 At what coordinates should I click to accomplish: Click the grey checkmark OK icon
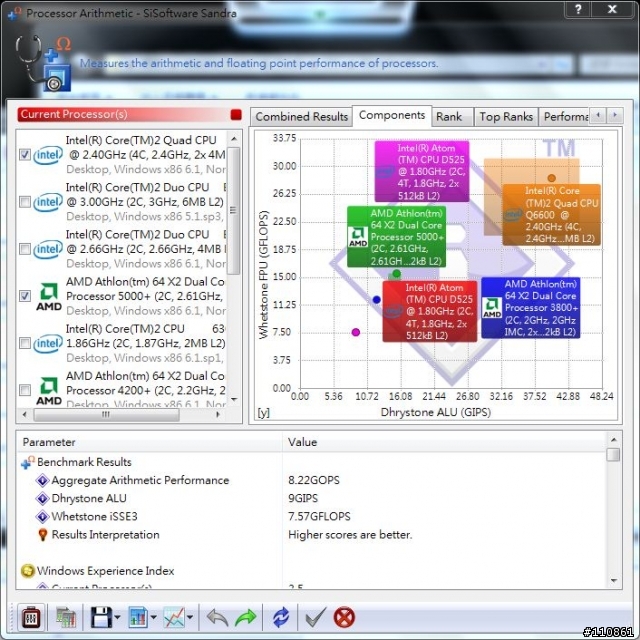[x=315, y=617]
